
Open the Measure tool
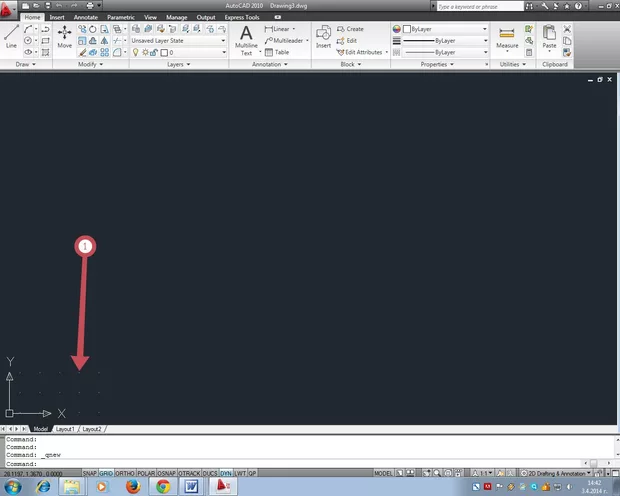pyautogui.click(x=507, y=38)
